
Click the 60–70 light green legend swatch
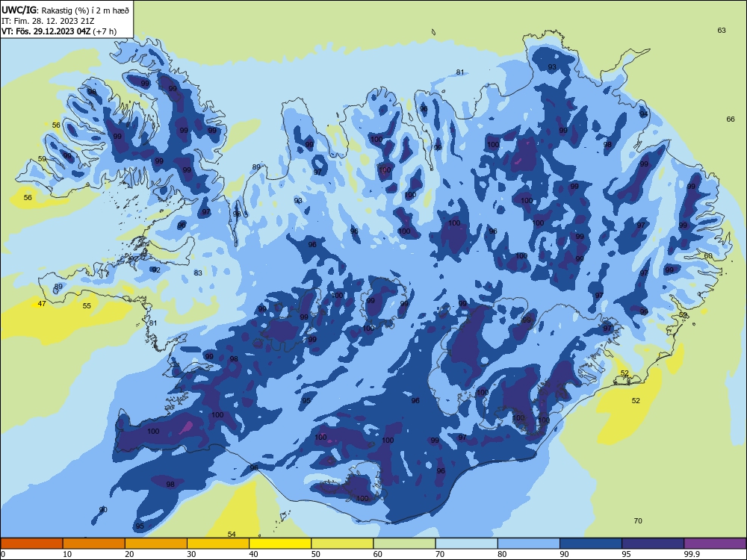click(x=404, y=544)
